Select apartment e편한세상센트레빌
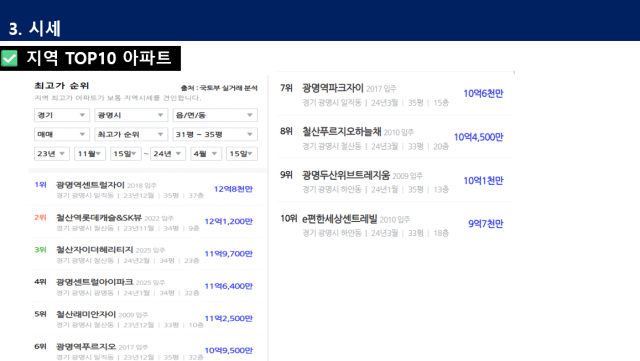This screenshot has width=640, height=361. pyautogui.click(x=340, y=219)
